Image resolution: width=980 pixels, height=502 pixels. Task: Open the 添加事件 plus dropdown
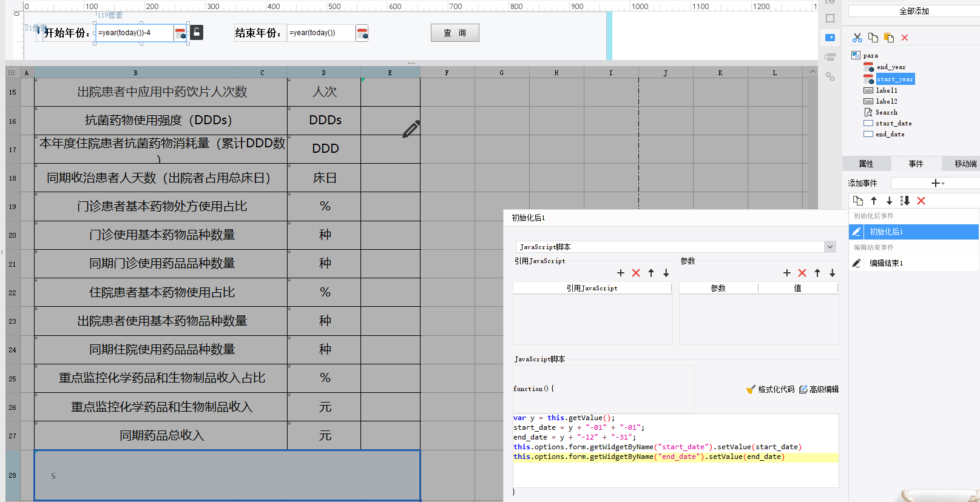[x=938, y=183]
